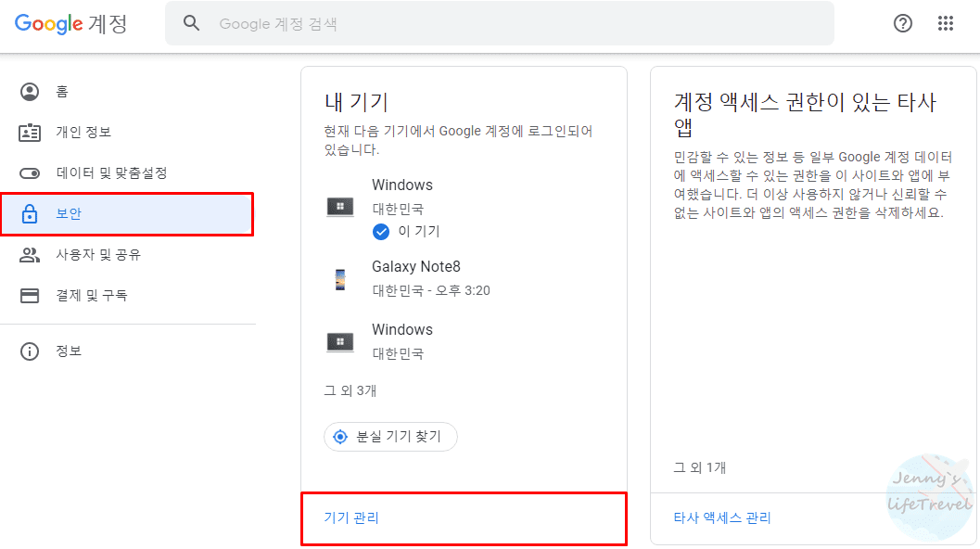
Task: Click the 분실 기기 찾기 button
Action: [390, 437]
